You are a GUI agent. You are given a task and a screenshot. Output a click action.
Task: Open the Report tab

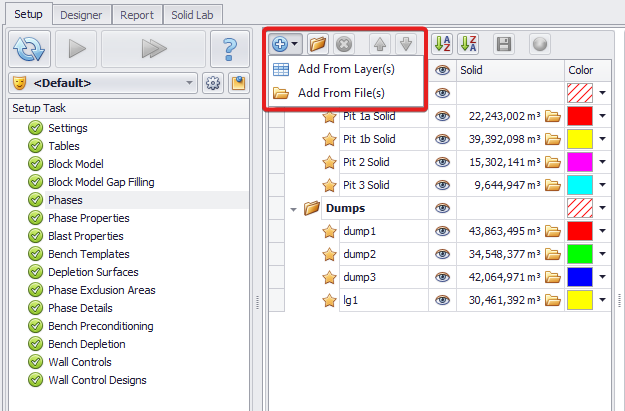click(x=137, y=15)
